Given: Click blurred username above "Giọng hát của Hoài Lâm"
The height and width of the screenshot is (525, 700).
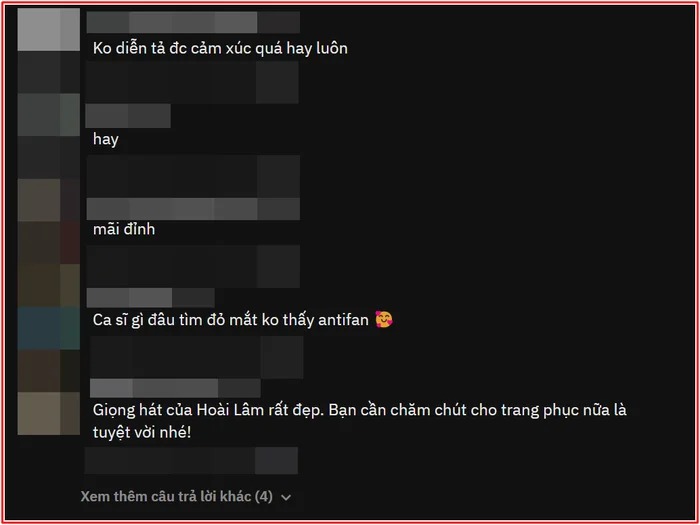Looking at the screenshot, I should pyautogui.click(x=175, y=388).
